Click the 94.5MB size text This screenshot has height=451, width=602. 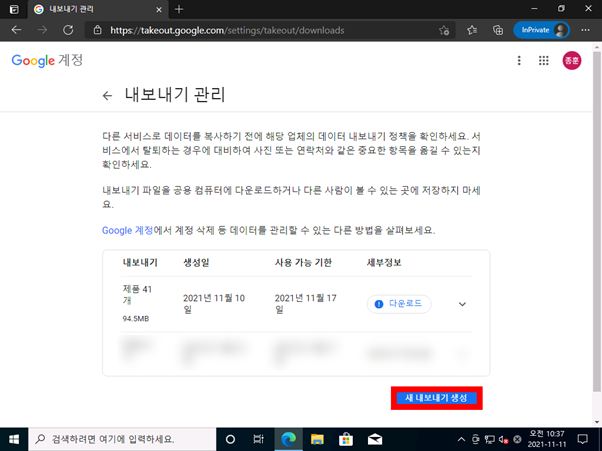pos(136,319)
